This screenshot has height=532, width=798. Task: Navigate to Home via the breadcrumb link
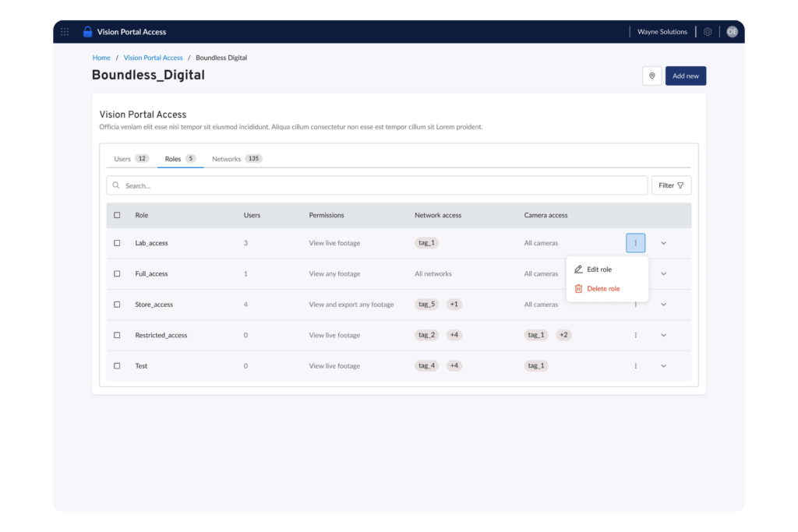pos(101,57)
